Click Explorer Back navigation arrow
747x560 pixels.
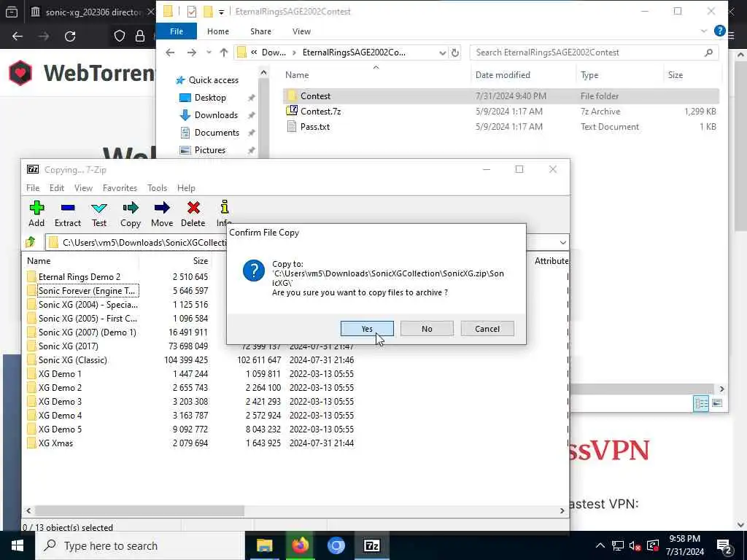pyautogui.click(x=170, y=52)
